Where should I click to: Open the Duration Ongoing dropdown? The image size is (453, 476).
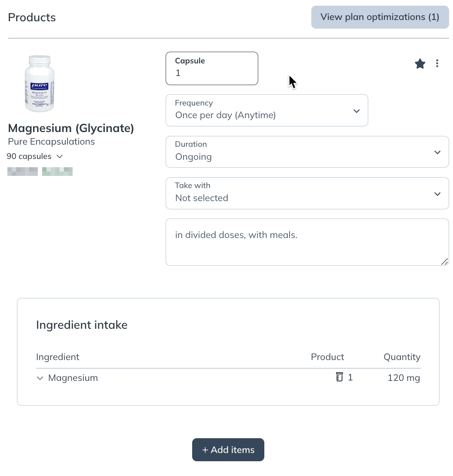click(307, 152)
